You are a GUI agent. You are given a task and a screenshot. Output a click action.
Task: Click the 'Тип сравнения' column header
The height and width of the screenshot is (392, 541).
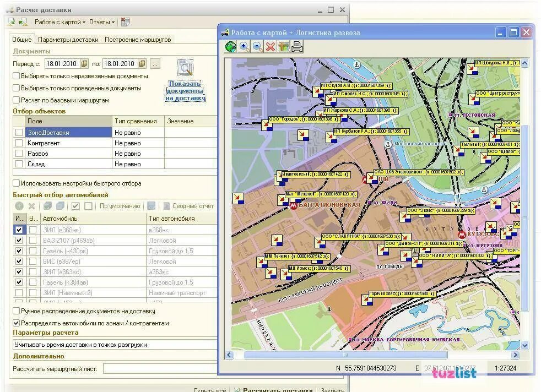pos(138,121)
